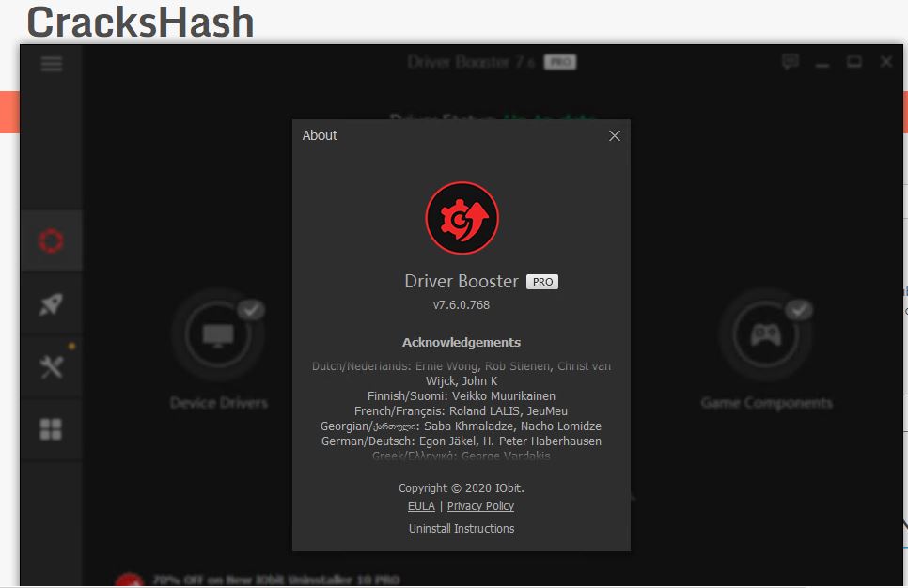This screenshot has width=908, height=588.
Task: Click the Finnish/Suomi: Veikko Muurikainen line
Action: [x=462, y=395]
